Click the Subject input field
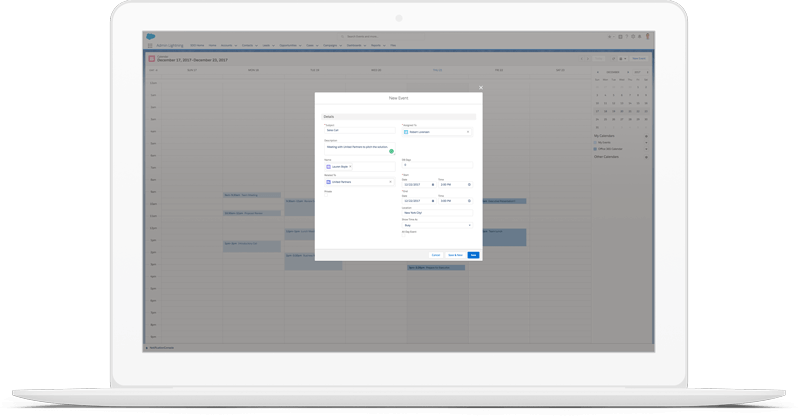The image size is (800, 417). point(358,131)
